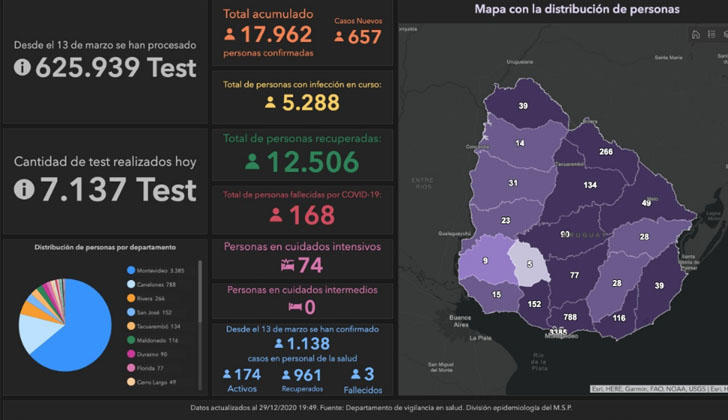Select 'Tacuarembó 134' legend entry
The height and width of the screenshot is (420, 728).
click(x=154, y=326)
